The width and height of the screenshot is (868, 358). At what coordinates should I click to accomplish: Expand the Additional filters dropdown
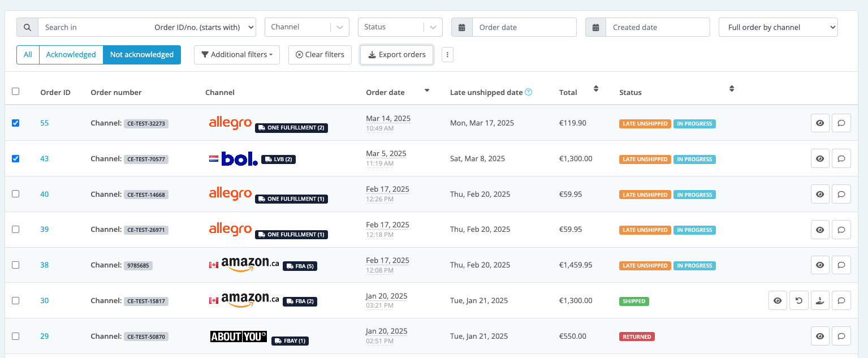[x=237, y=55]
